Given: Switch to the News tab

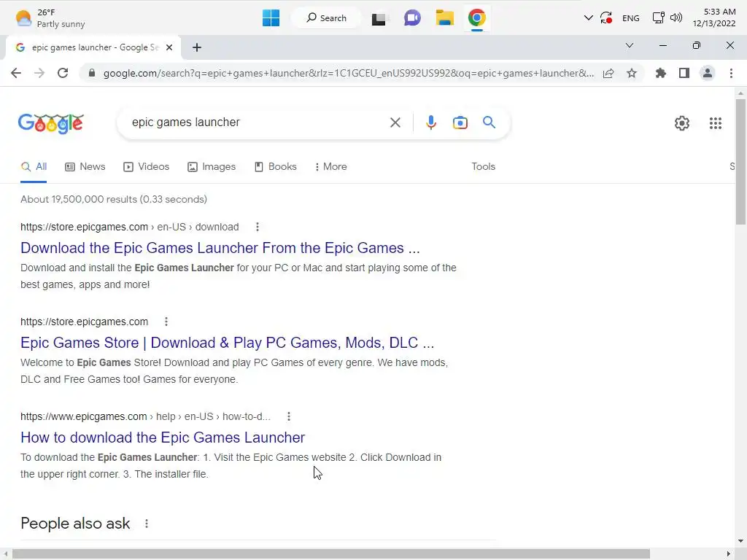Looking at the screenshot, I should pyautogui.click(x=85, y=167).
